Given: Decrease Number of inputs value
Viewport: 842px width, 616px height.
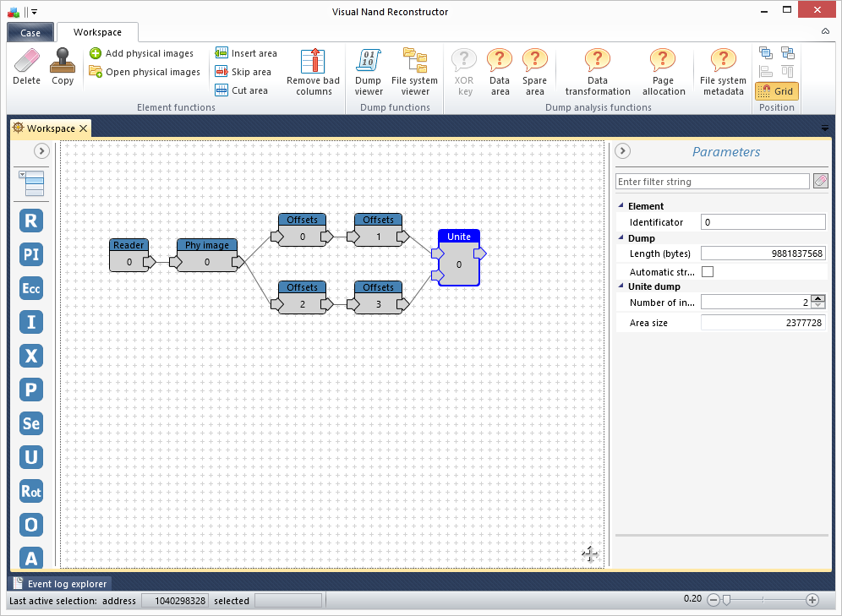Looking at the screenshot, I should pyautogui.click(x=817, y=305).
